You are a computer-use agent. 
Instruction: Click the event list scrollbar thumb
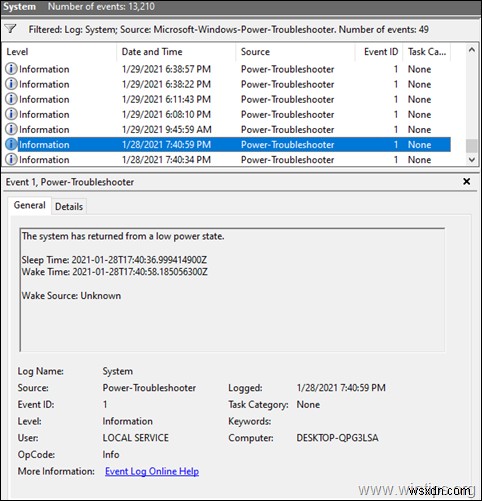point(472,146)
